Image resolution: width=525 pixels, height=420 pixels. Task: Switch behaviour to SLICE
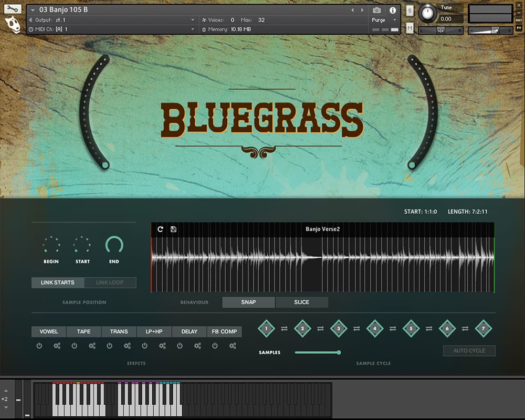pyautogui.click(x=302, y=302)
